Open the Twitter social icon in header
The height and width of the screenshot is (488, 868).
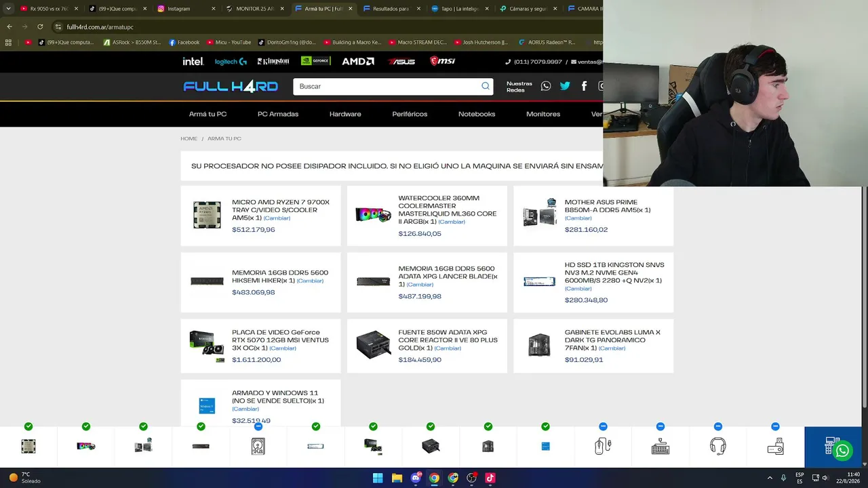pyautogui.click(x=565, y=86)
